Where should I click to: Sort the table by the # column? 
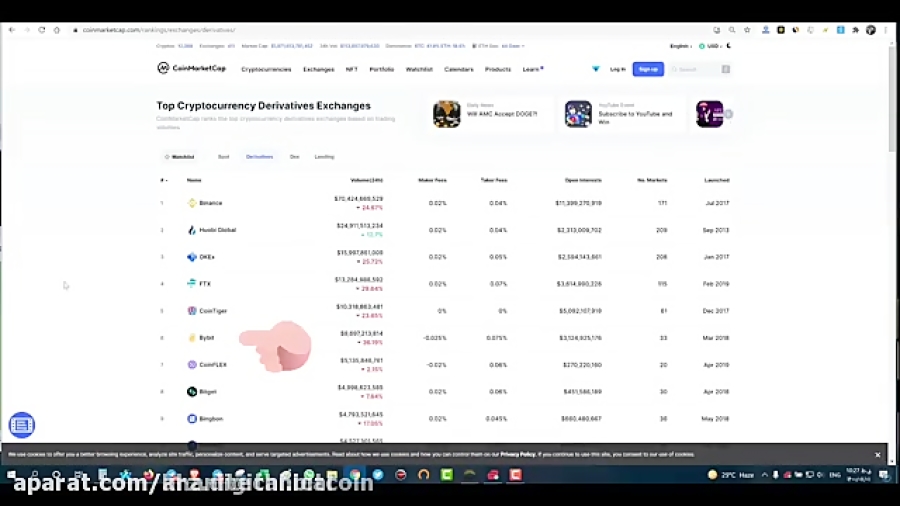[x=164, y=180]
